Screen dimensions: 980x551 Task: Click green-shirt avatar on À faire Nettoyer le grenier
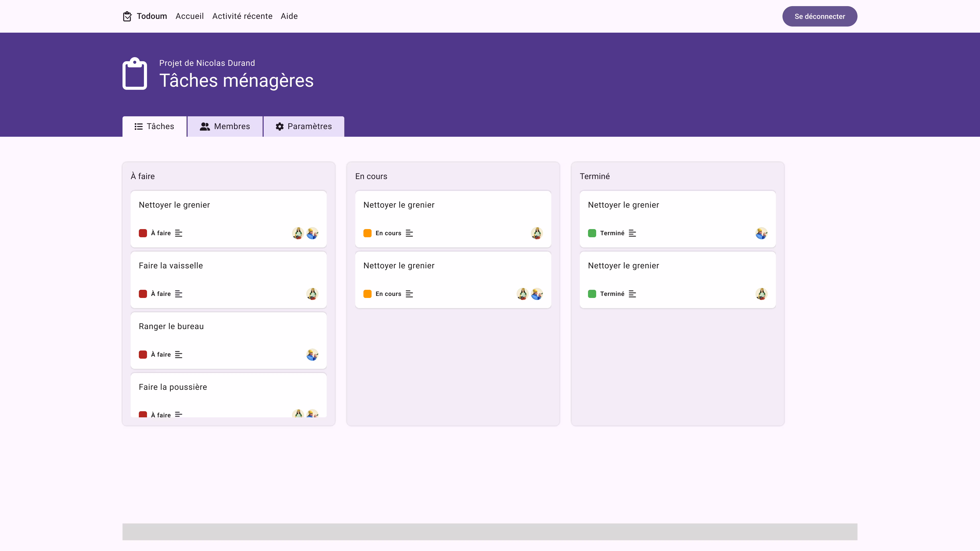coord(298,233)
